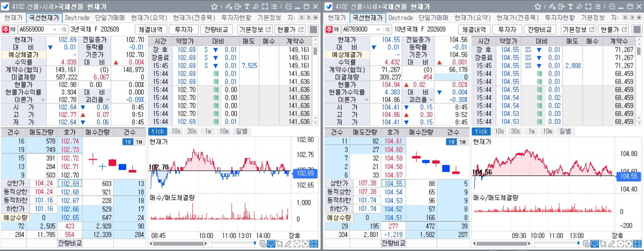Add left 3년국채 window to favorites star
This screenshot has width=644, height=251.
(x=214, y=6)
